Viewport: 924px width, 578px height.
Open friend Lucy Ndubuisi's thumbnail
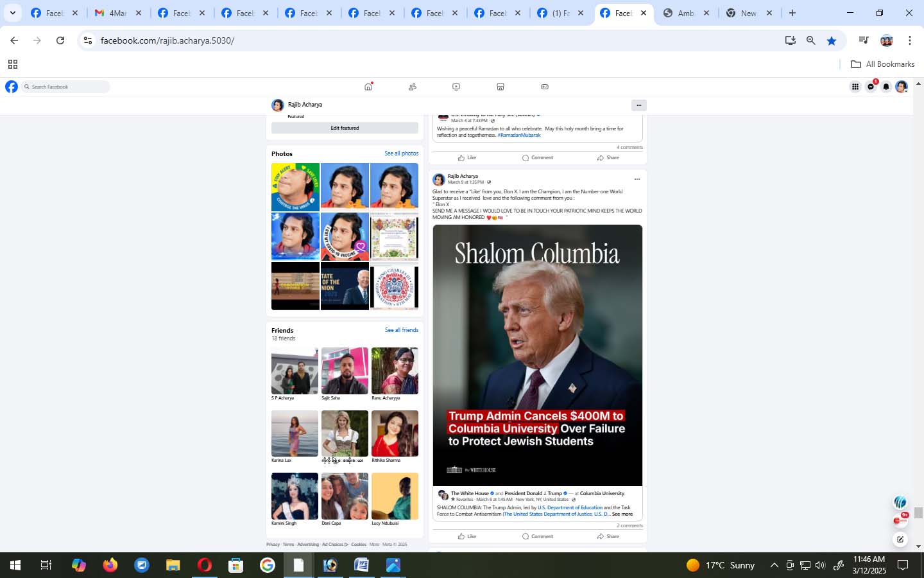(395, 496)
